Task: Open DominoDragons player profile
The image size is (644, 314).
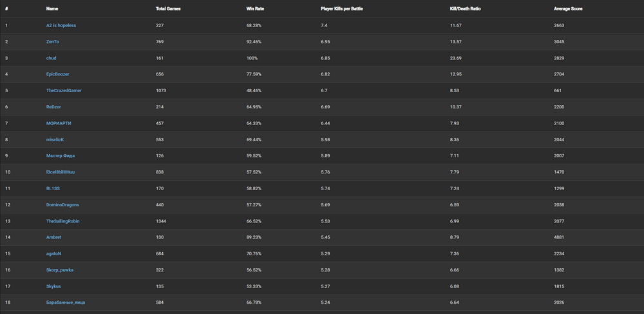Action: tap(62, 205)
